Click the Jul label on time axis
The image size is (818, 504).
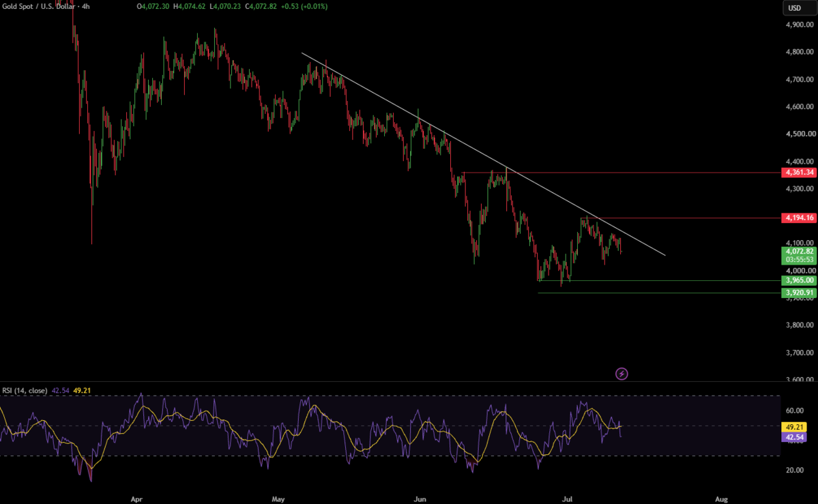566,499
